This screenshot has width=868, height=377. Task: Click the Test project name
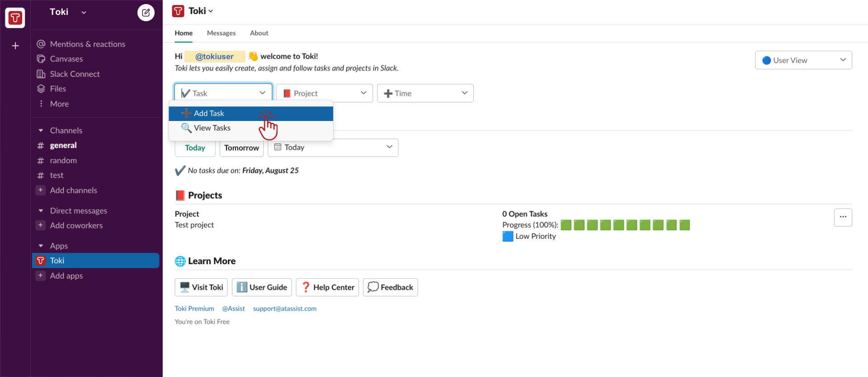click(x=194, y=225)
